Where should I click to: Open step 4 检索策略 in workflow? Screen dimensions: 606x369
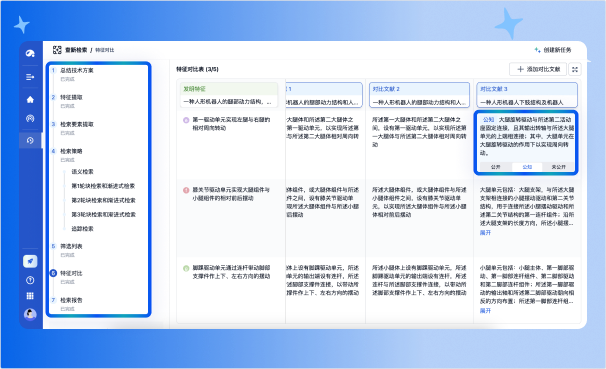tap(71, 151)
